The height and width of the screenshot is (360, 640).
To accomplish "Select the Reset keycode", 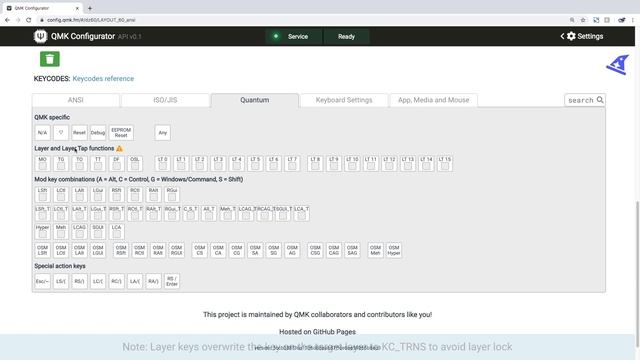I will [x=80, y=133].
